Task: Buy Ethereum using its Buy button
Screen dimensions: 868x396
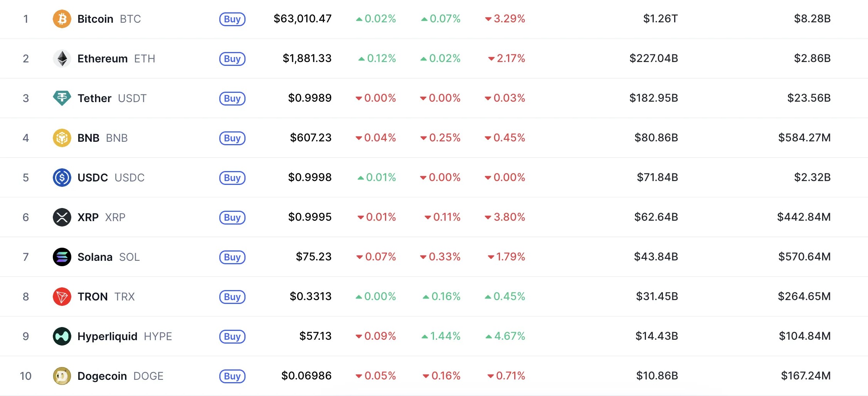Action: pyautogui.click(x=232, y=59)
